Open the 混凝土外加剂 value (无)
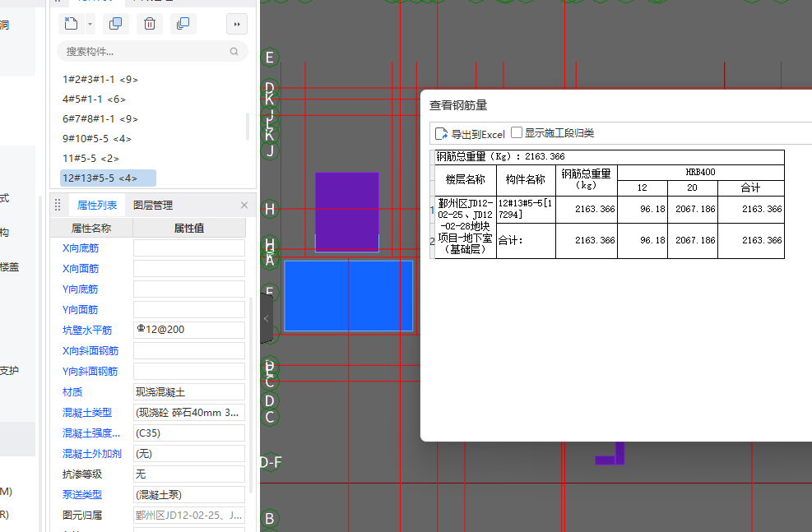The height and width of the screenshot is (532, 812). click(189, 453)
